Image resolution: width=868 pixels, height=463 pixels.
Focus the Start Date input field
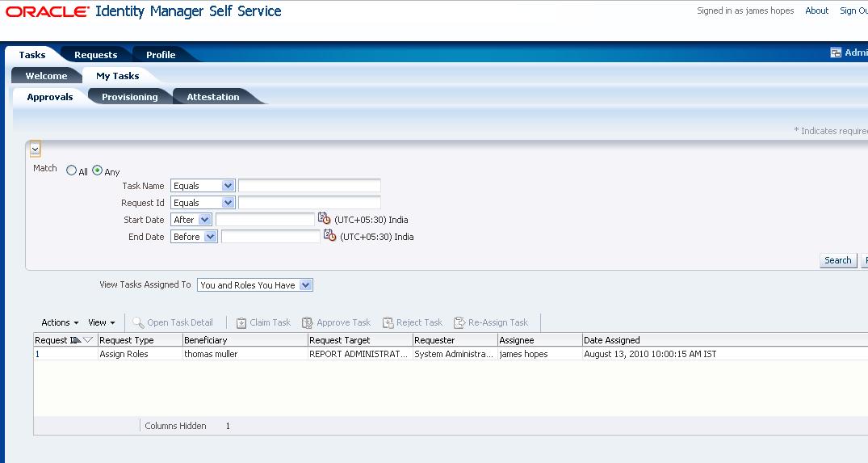point(265,220)
